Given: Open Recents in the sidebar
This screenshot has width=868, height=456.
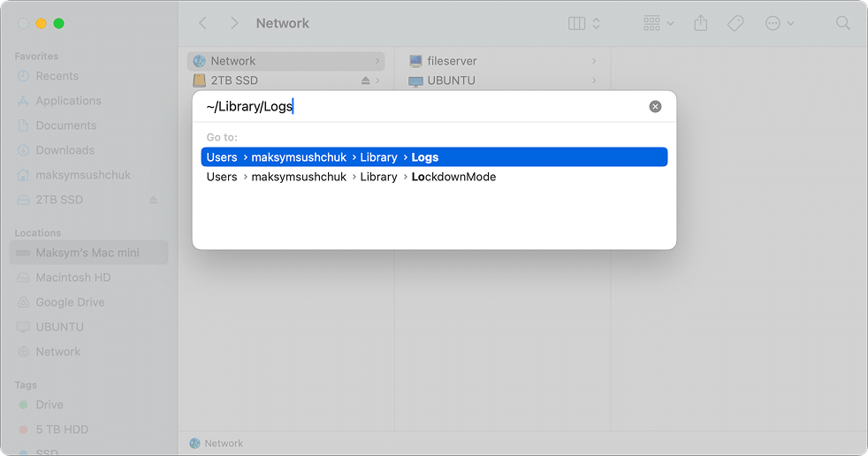Looking at the screenshot, I should (x=57, y=76).
